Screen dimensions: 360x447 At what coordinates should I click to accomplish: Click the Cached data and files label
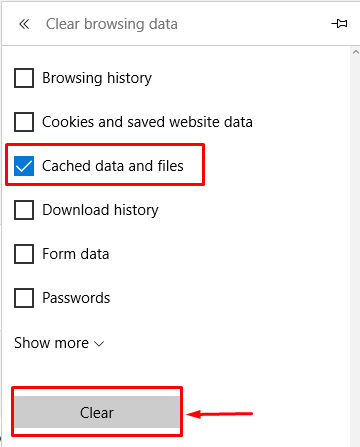(113, 166)
